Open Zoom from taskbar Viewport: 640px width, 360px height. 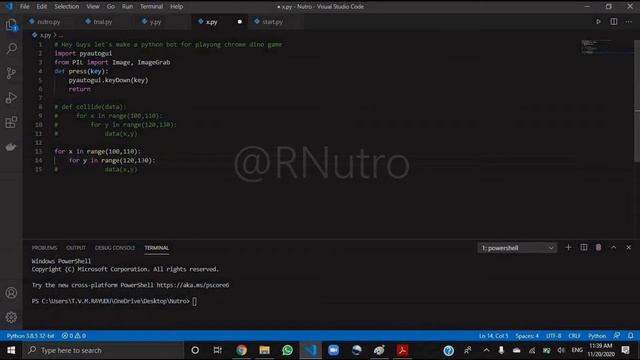tap(333, 350)
